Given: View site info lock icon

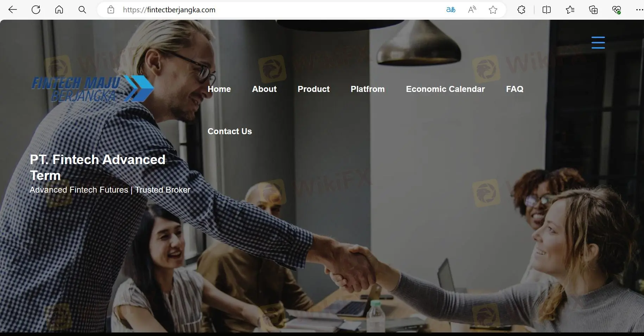Looking at the screenshot, I should (x=111, y=10).
